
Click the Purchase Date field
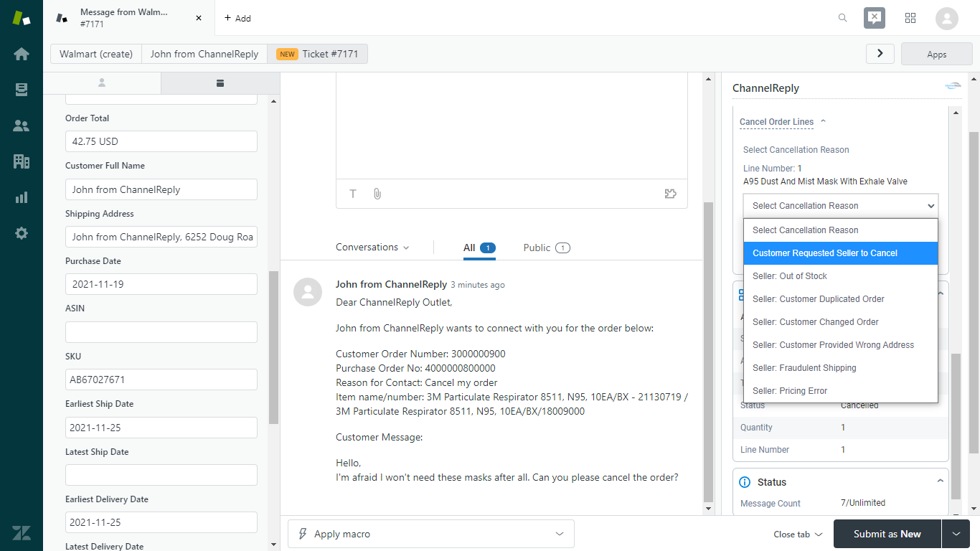click(161, 284)
